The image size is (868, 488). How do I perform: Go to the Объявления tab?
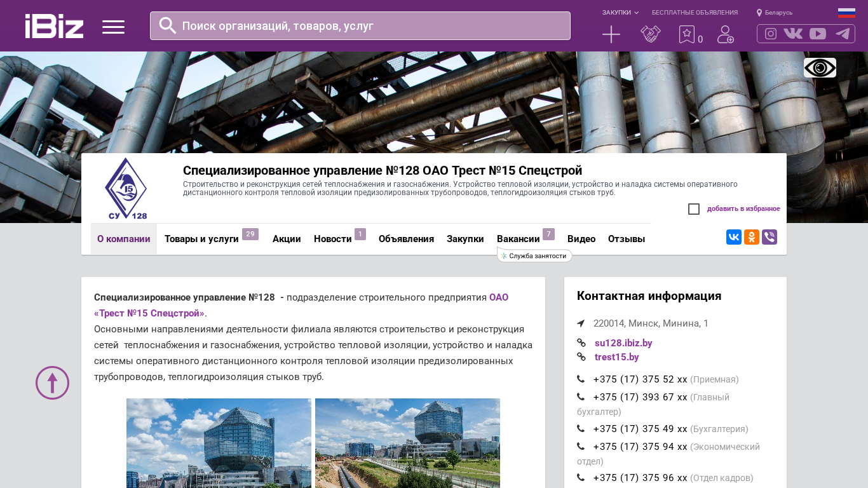[406, 239]
